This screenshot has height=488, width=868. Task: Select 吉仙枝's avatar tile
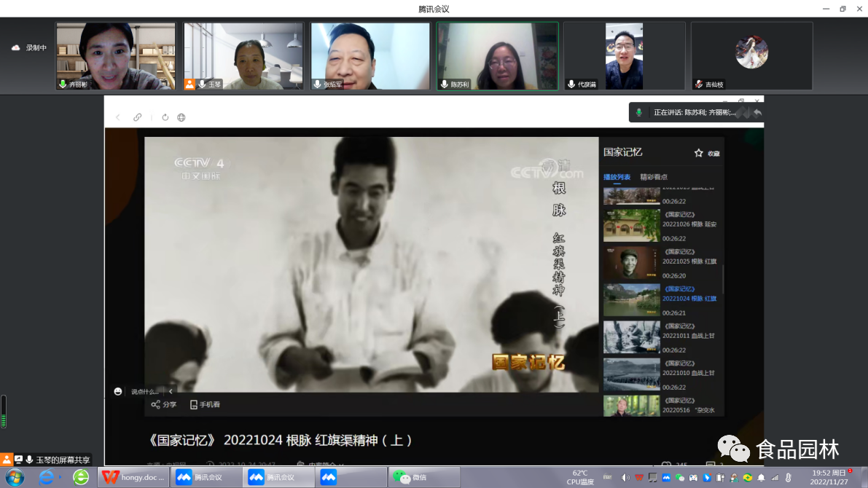751,56
